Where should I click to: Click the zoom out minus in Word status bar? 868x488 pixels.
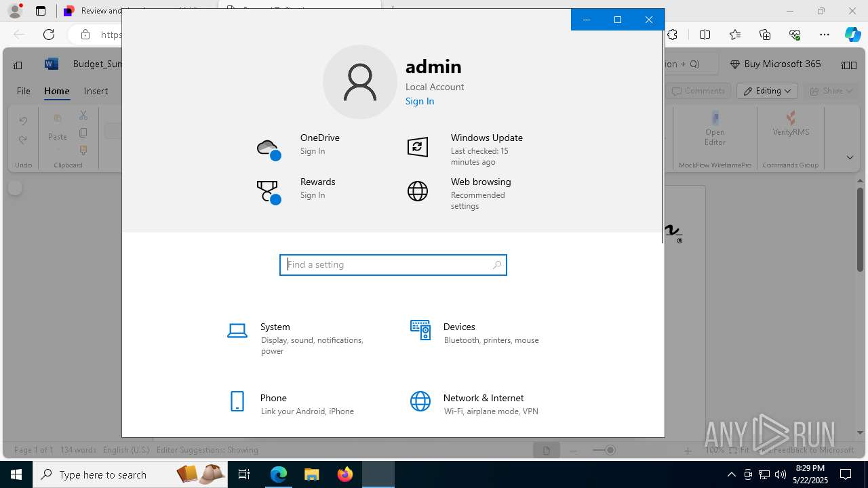574,450
